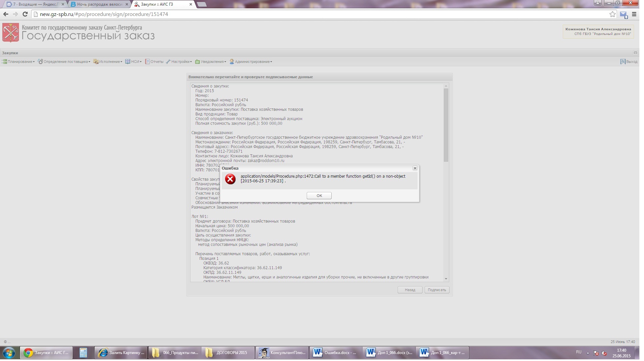Viewport: 644px width, 361px height.
Task: Click the data panel vertical scrollbar
Action: pyautogui.click(x=446, y=125)
